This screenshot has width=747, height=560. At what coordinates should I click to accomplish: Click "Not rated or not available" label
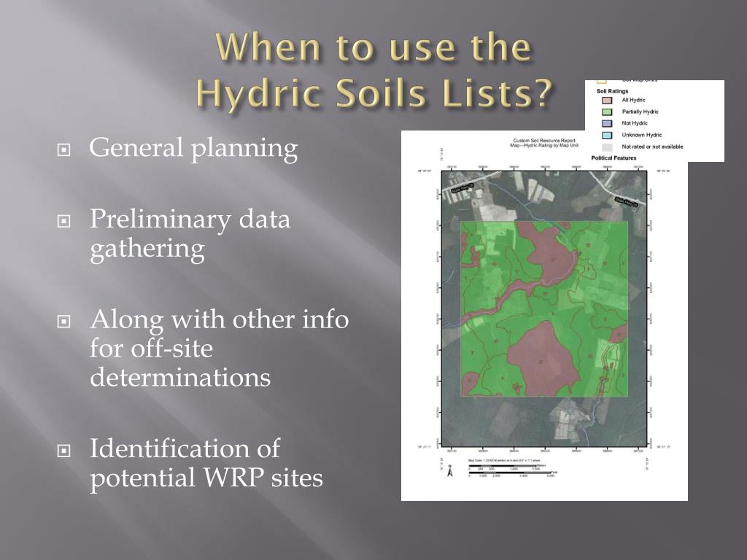652,147
